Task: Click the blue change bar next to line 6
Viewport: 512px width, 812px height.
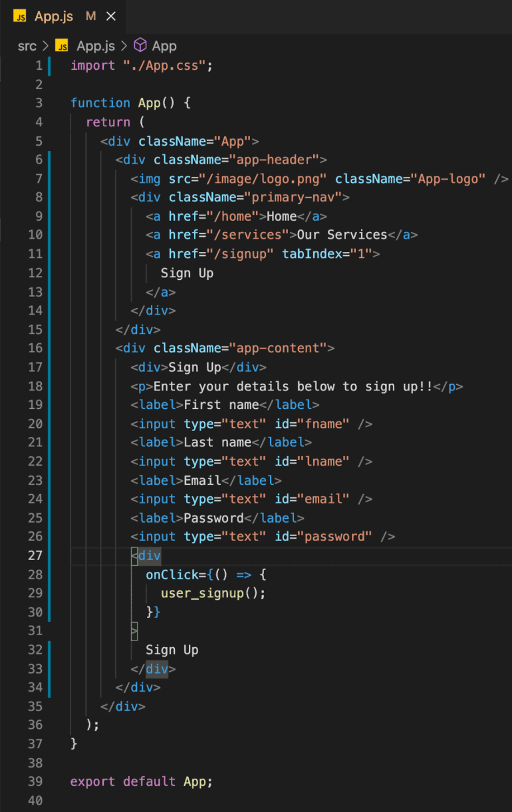Action: (49, 160)
